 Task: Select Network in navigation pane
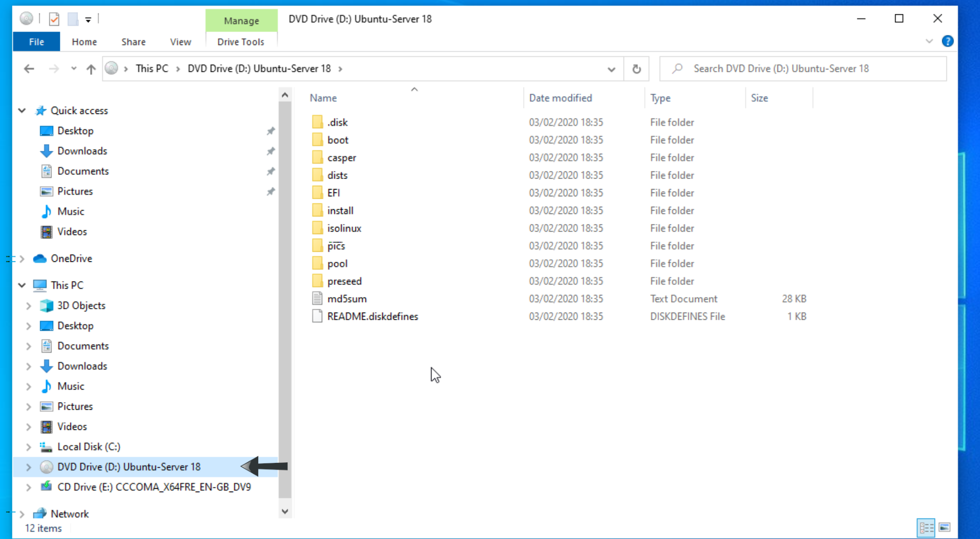[x=69, y=514]
